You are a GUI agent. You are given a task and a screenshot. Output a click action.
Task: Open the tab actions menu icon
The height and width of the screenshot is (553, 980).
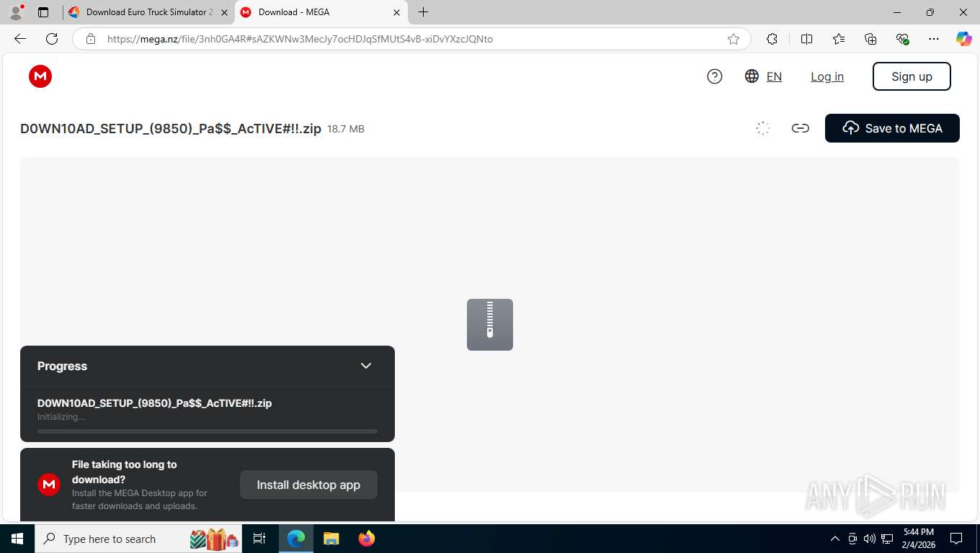tap(43, 12)
